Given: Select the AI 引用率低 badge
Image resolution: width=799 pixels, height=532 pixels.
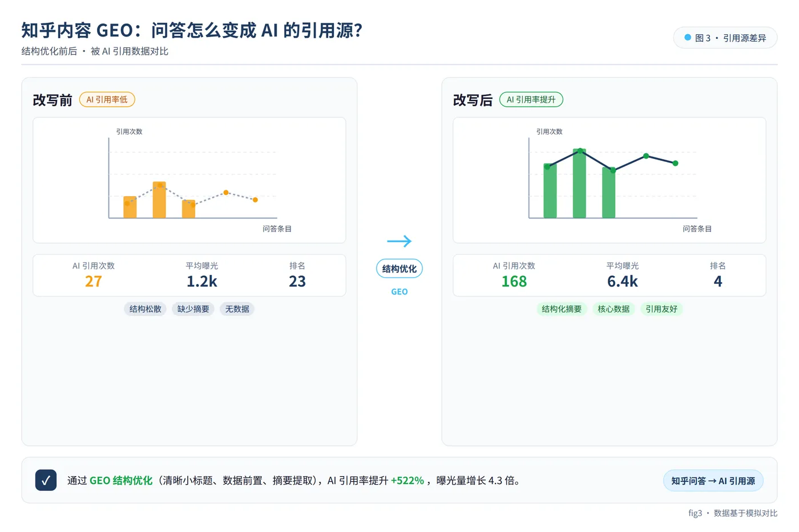Looking at the screenshot, I should click(x=107, y=100).
